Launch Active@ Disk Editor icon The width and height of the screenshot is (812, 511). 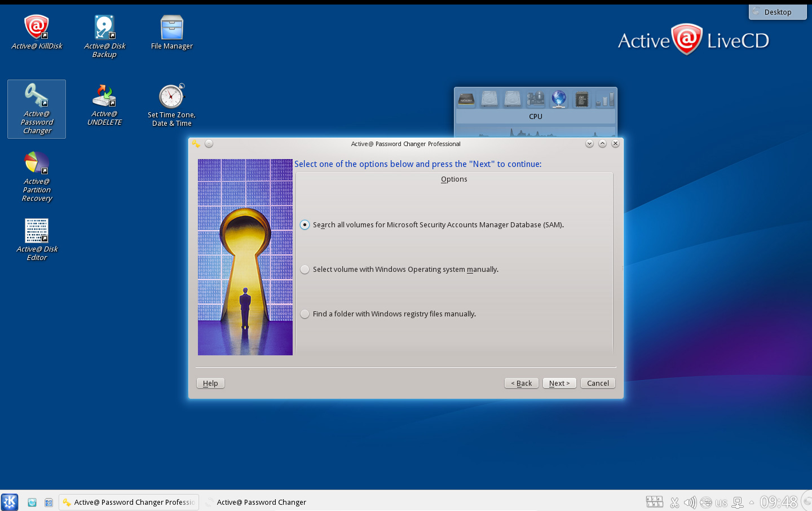point(37,231)
